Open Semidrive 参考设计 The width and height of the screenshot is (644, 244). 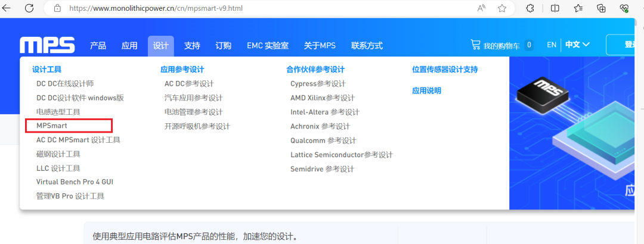[x=322, y=169]
